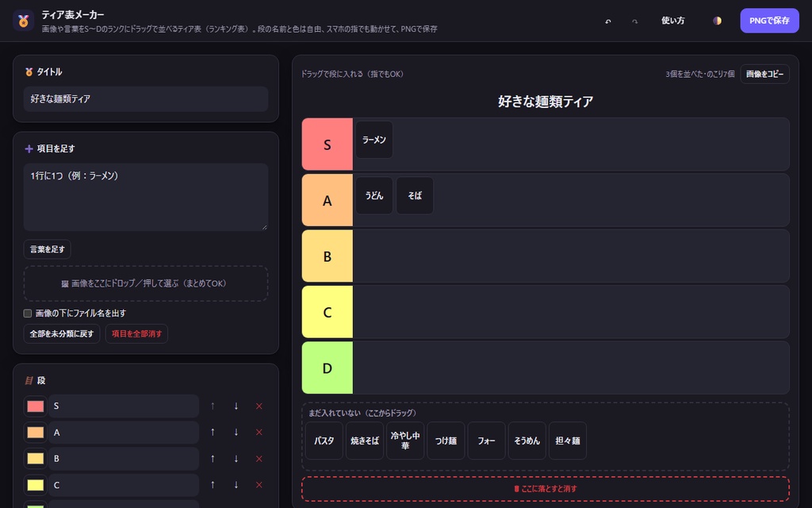Move tier S up with arrow

pyautogui.click(x=213, y=406)
